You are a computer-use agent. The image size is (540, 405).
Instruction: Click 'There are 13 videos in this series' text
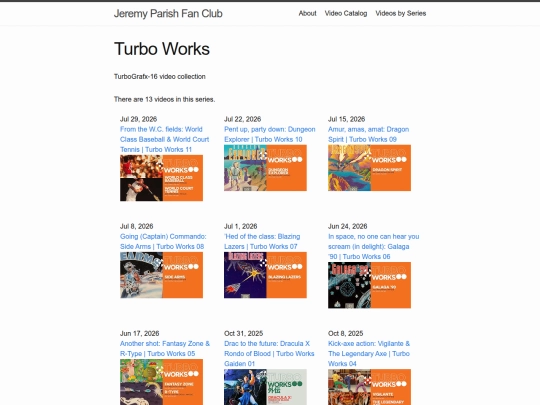[x=165, y=99]
